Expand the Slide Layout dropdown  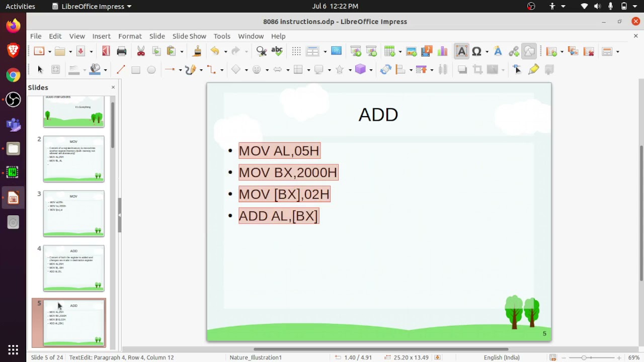617,51
